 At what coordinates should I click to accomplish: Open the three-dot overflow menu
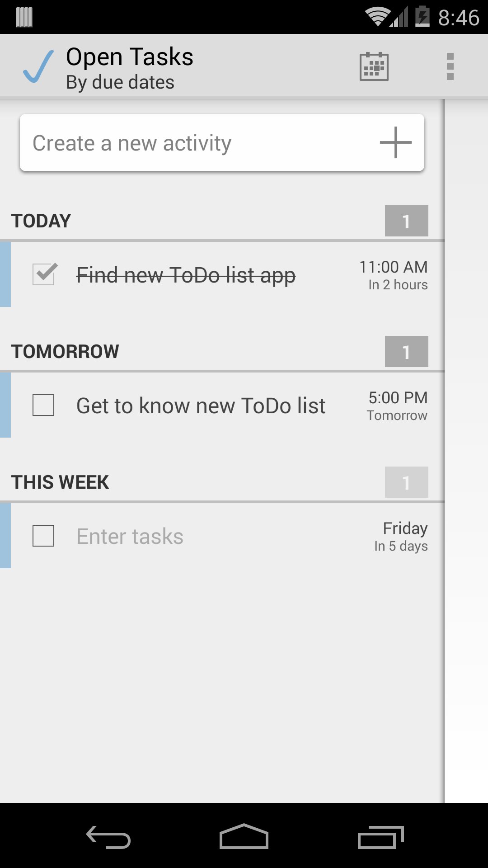pyautogui.click(x=450, y=66)
